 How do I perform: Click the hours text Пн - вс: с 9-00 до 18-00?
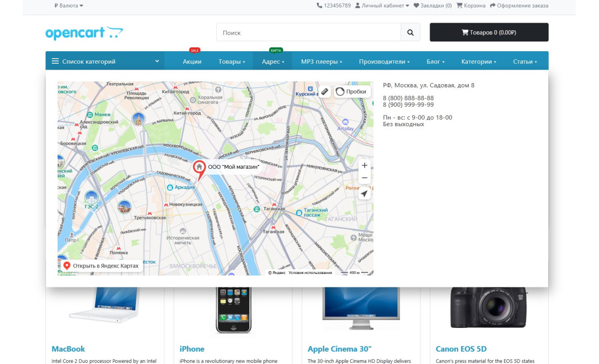point(418,118)
